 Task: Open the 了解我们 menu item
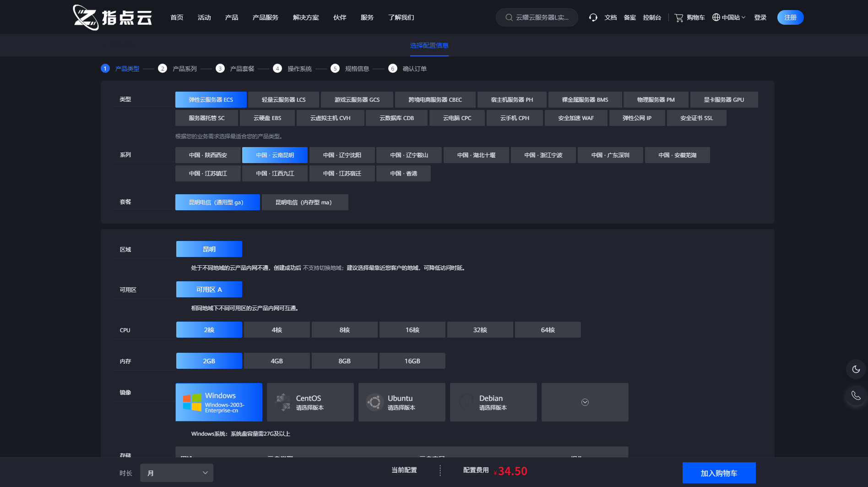401,17
